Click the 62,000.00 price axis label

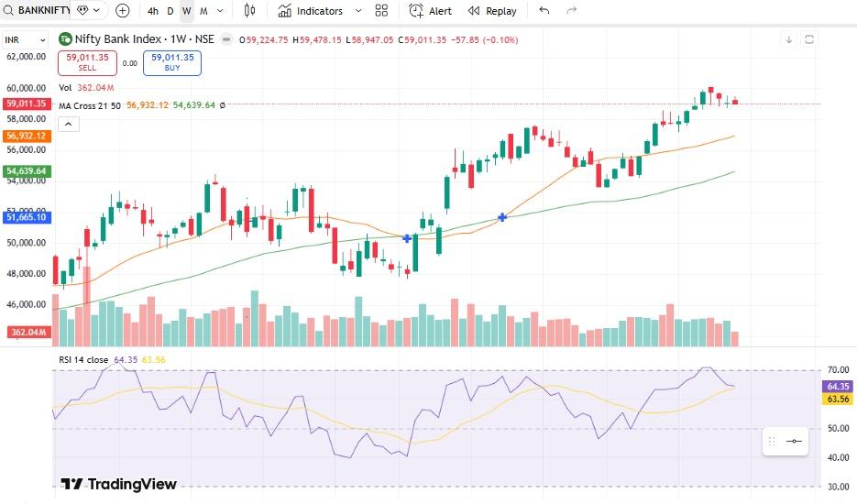click(x=27, y=56)
